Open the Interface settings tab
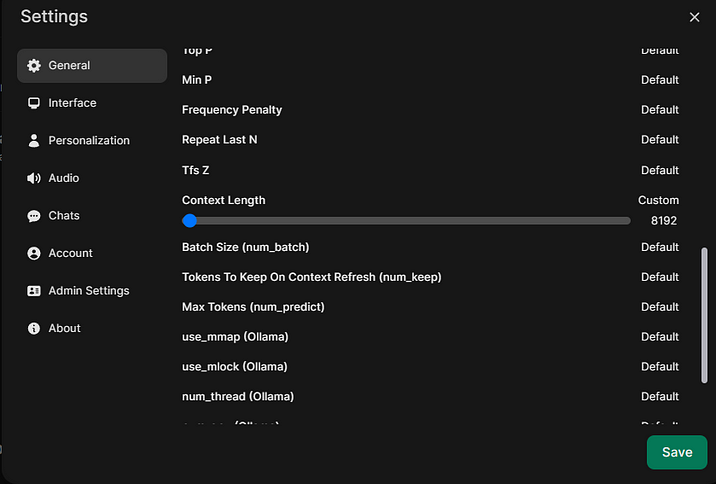Image resolution: width=716 pixels, height=484 pixels. (72, 103)
